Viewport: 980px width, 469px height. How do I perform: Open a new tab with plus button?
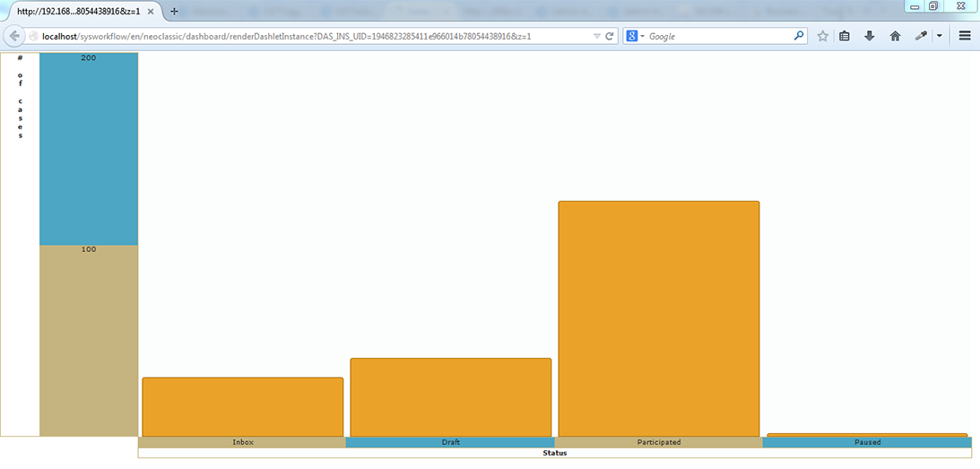click(174, 12)
